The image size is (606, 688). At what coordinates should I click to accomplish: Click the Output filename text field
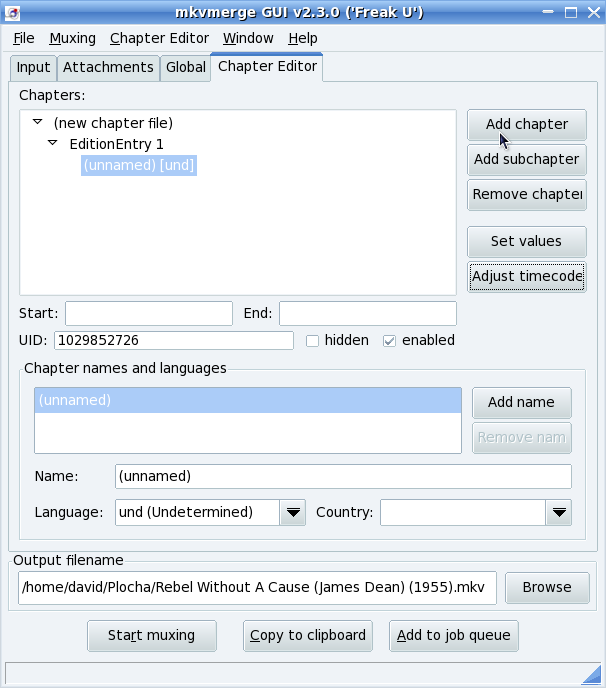257,588
